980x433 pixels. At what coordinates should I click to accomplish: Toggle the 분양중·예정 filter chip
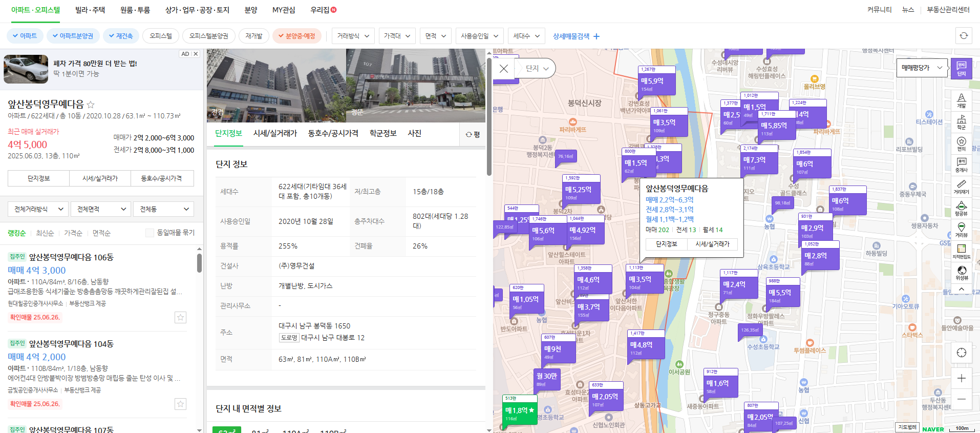pos(297,36)
